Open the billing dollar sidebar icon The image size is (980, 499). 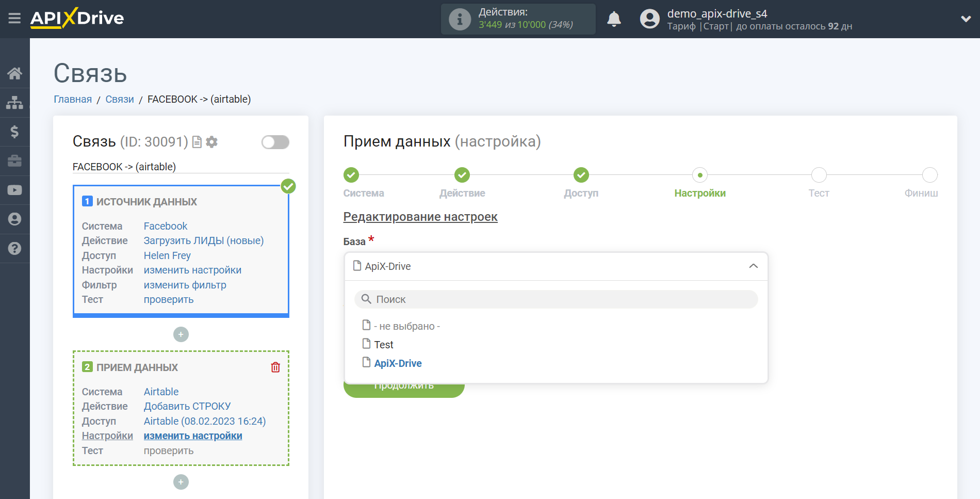(14, 132)
